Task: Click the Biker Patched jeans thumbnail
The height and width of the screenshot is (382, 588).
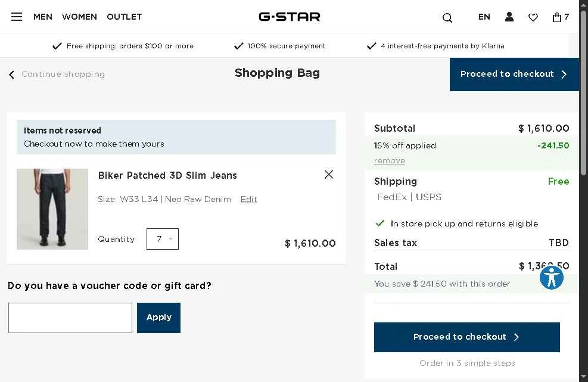Action: tap(52, 209)
